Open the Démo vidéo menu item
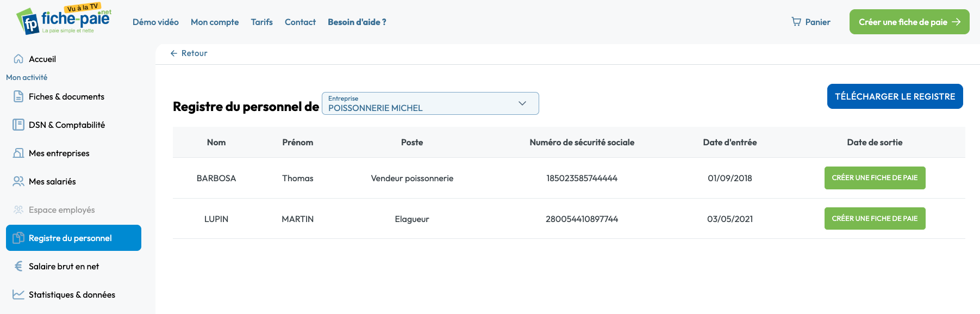The width and height of the screenshot is (980, 314). tap(155, 22)
